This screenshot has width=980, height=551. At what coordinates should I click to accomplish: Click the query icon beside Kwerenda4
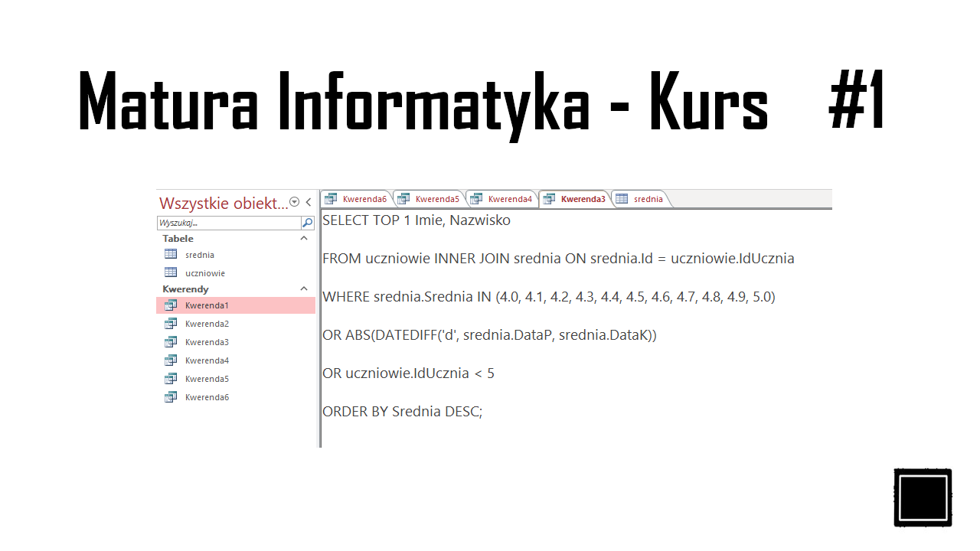point(170,360)
